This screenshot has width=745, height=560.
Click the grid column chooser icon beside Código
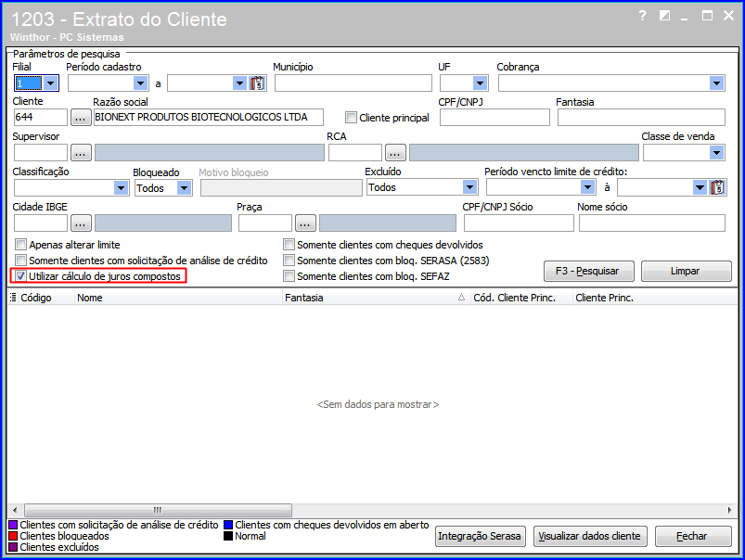tap(13, 298)
